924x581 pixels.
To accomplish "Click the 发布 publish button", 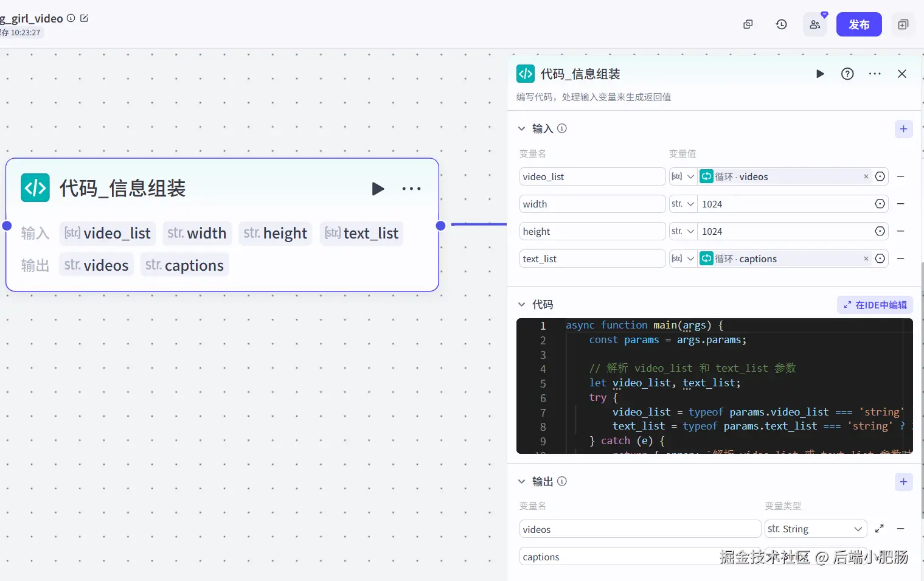I will click(859, 24).
